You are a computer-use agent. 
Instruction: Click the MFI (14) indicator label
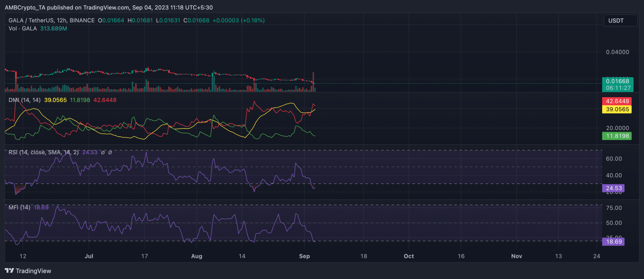click(19, 207)
